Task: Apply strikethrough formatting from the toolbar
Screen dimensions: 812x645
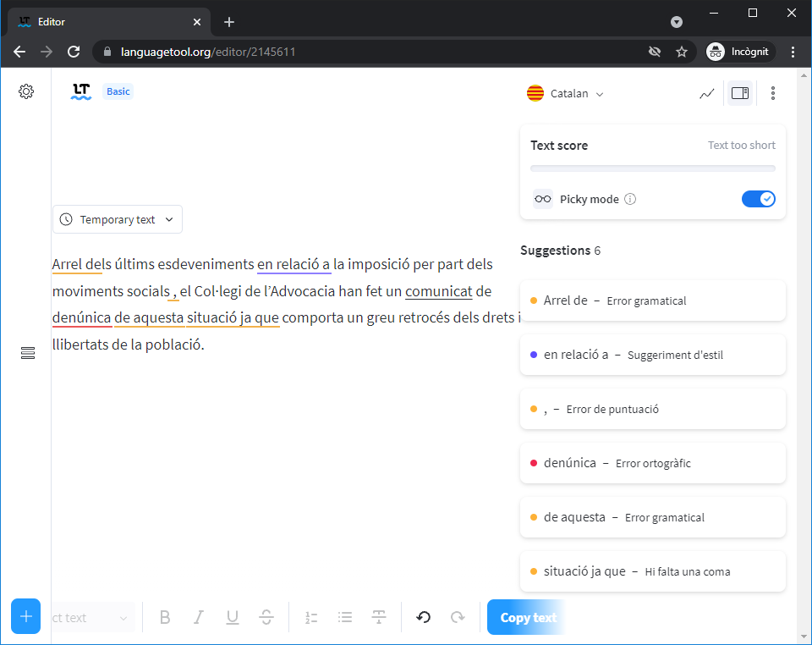Action: click(266, 617)
